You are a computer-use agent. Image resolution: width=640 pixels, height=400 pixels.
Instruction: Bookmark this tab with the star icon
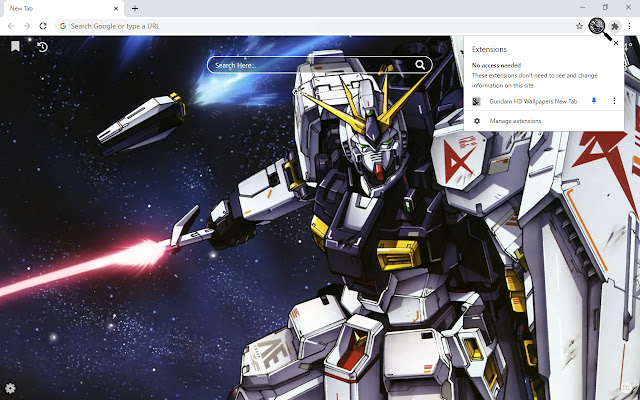tap(579, 26)
